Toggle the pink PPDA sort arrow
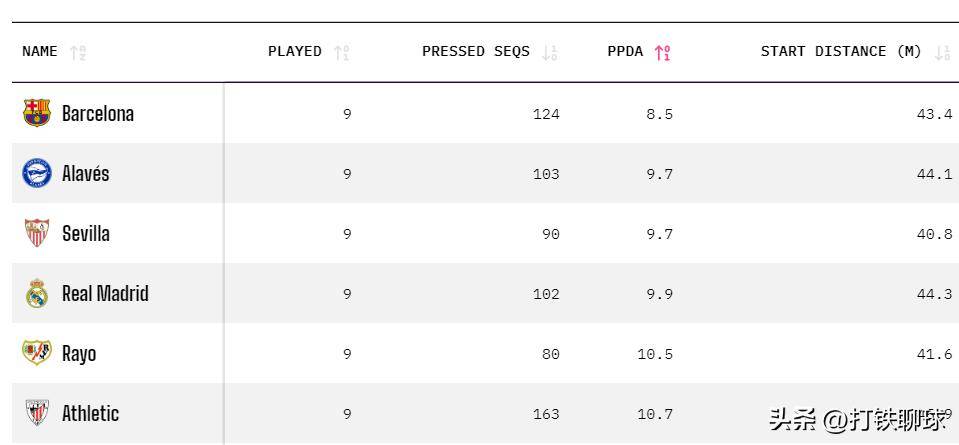959x445 pixels. coord(662,52)
